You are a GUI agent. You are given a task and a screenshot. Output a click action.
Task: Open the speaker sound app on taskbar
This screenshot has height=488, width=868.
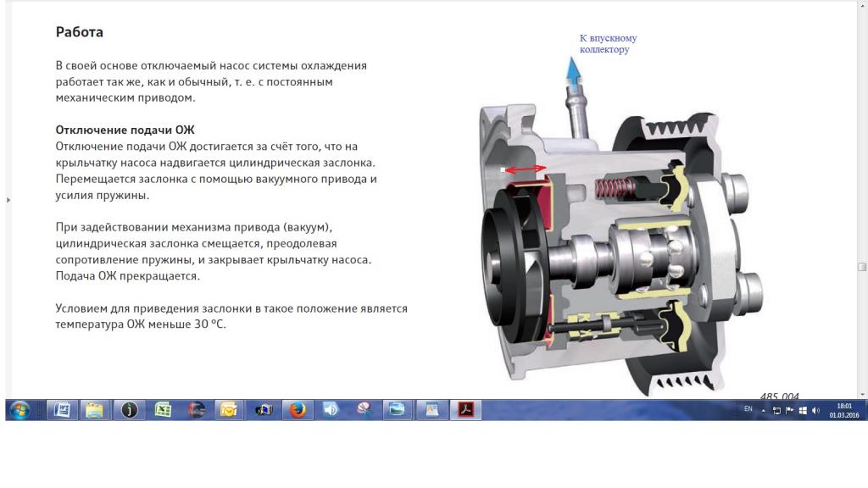pyautogui.click(x=331, y=410)
